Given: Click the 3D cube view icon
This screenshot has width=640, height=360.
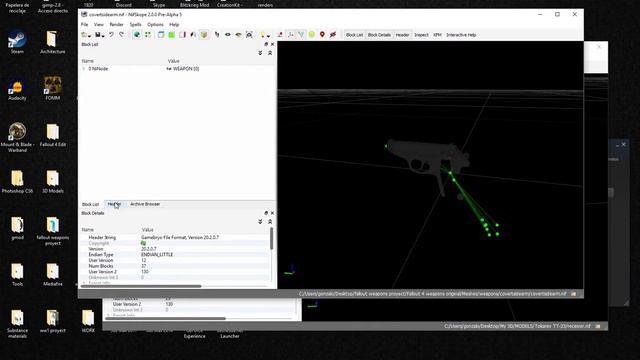Looking at the screenshot, I should click(x=204, y=35).
